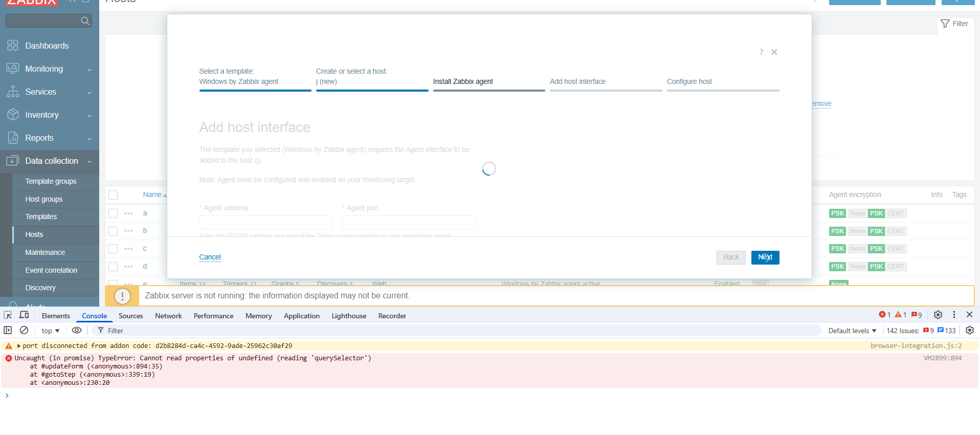This screenshot has width=980, height=435.
Task: Tick the checkbox for host d
Action: point(113,267)
